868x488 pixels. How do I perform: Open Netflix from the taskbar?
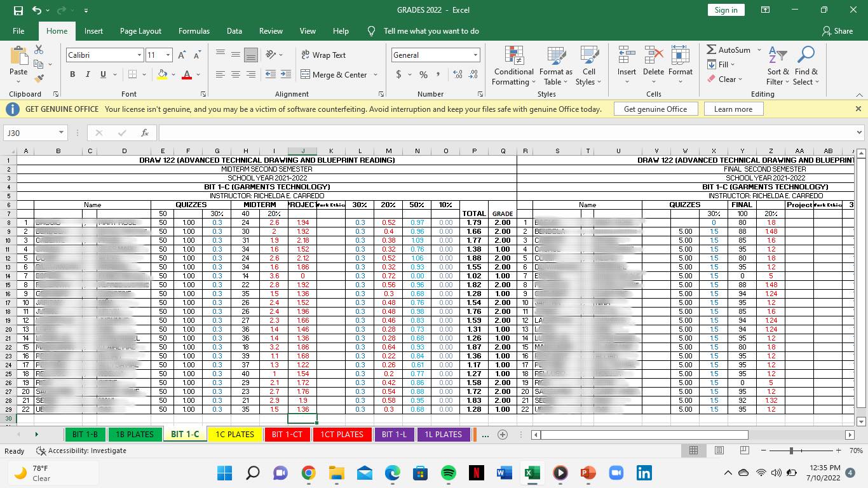point(476,473)
